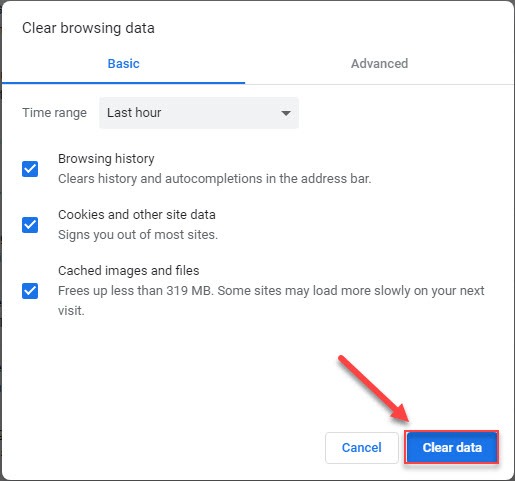Click the Signs you out of most sites text
The height and width of the screenshot is (481, 515).
138,235
